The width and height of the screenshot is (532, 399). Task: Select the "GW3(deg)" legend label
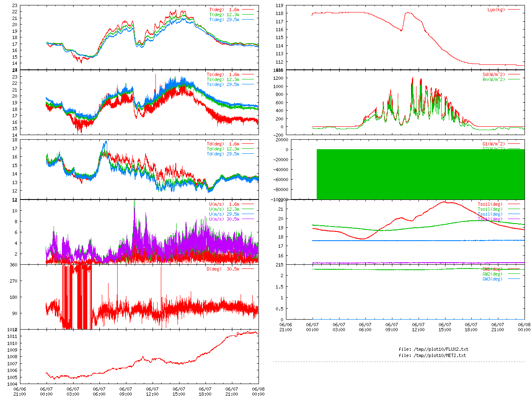(493, 279)
